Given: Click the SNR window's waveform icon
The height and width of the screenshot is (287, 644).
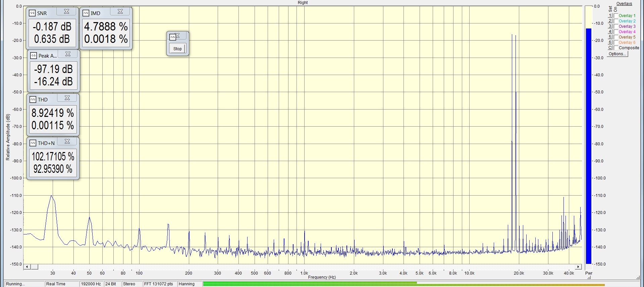Looking at the screenshot, I should [x=32, y=13].
